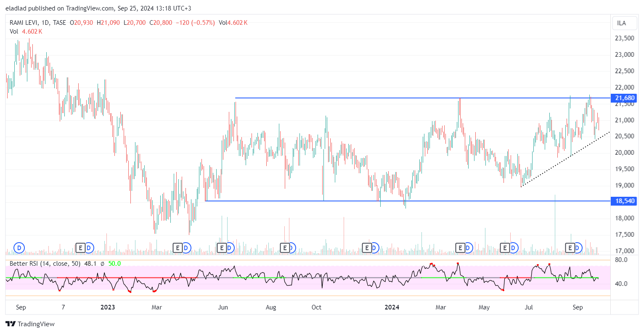644x333 pixels.
Task: Open the earnings marker above the Jun label
Action: coord(222,248)
